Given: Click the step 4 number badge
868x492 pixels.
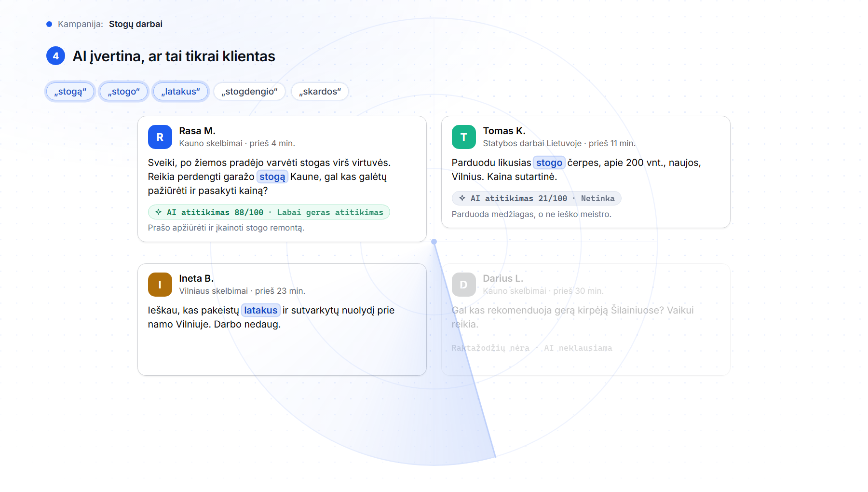Looking at the screenshot, I should click(x=56, y=56).
